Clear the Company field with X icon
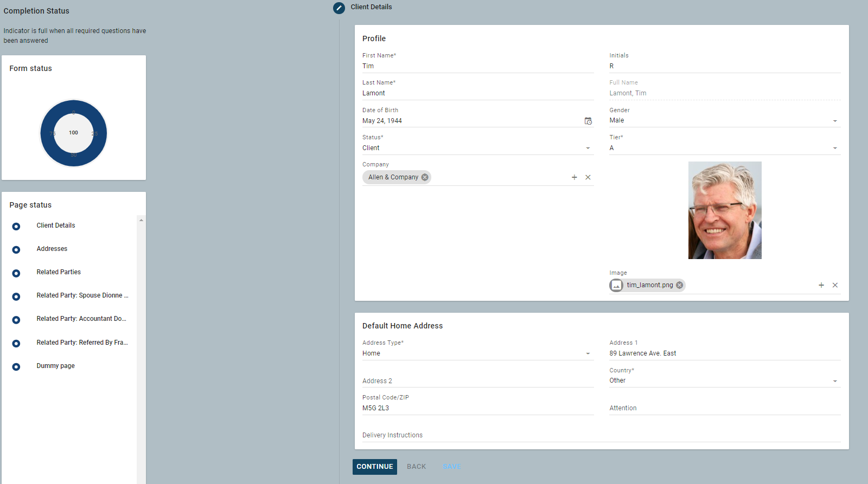The height and width of the screenshot is (484, 868). (588, 177)
